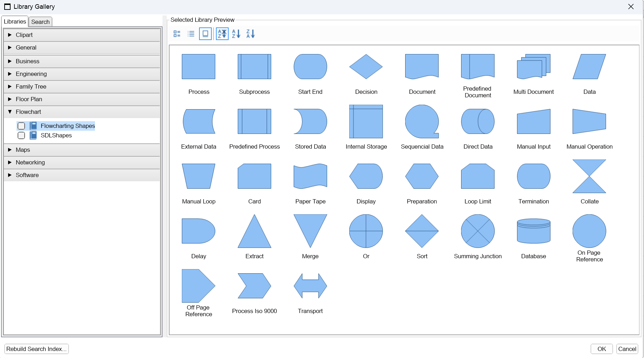Check the SDLShapes checkbox
Screen dimensions: 644x358
[x=21, y=135]
